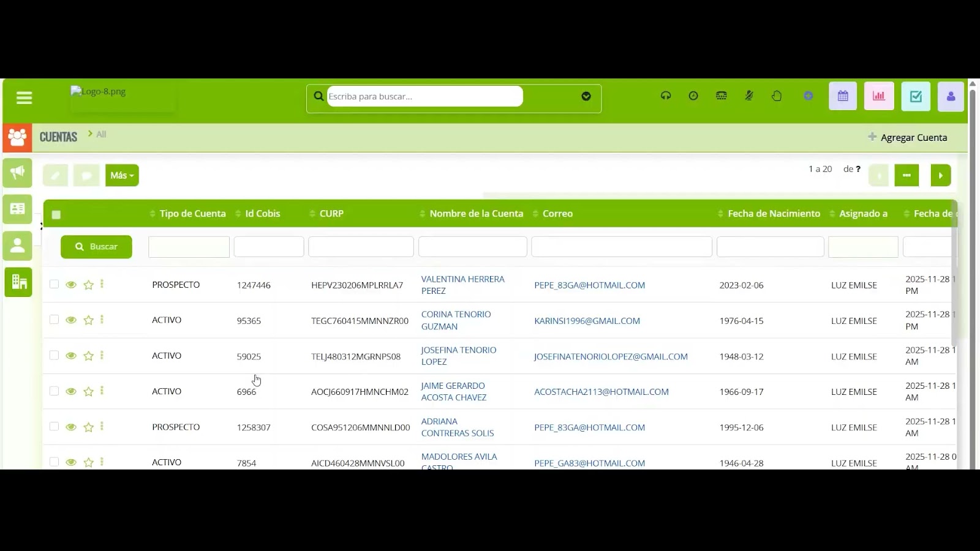Viewport: 980px width, 551px height.
Task: Toggle the muted microphone icon
Action: 749,96
